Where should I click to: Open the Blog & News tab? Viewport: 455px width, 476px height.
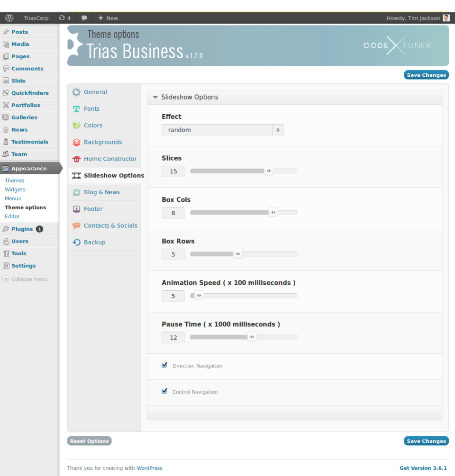pyautogui.click(x=104, y=192)
